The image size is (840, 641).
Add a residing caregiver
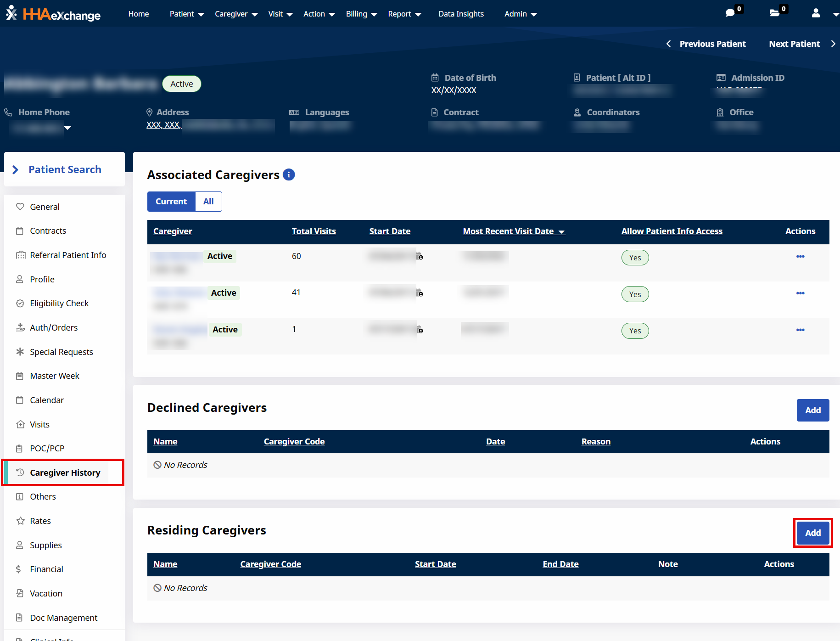(813, 533)
